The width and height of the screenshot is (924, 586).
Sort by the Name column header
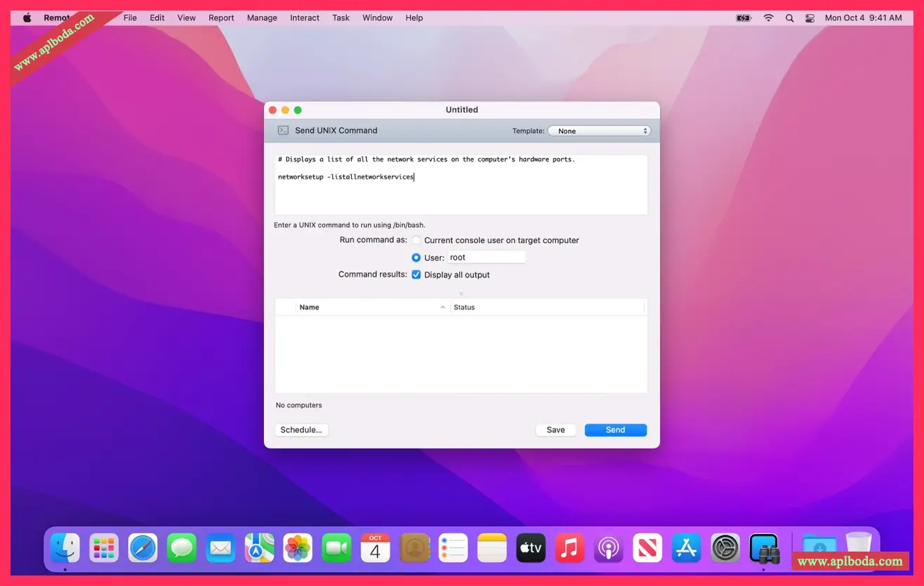click(x=372, y=307)
